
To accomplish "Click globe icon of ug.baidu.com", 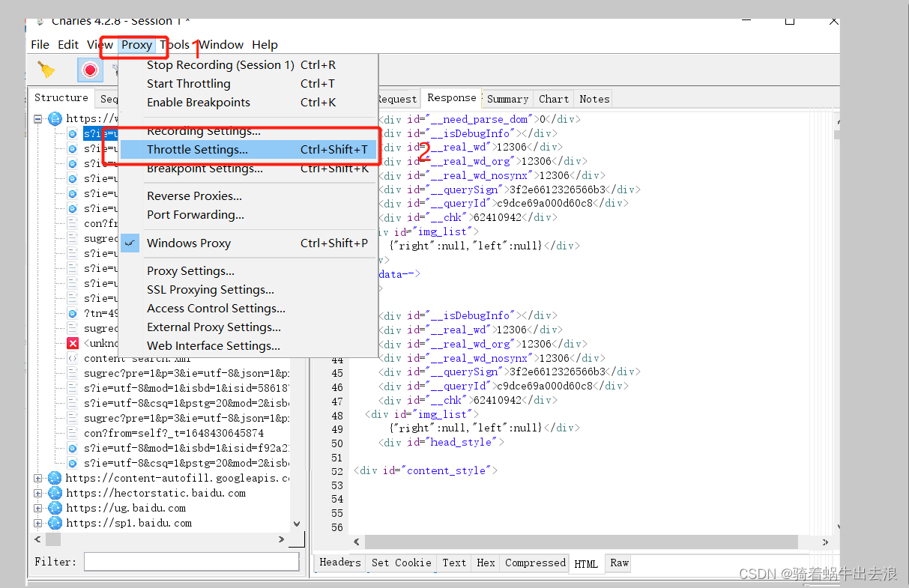I will 55,508.
